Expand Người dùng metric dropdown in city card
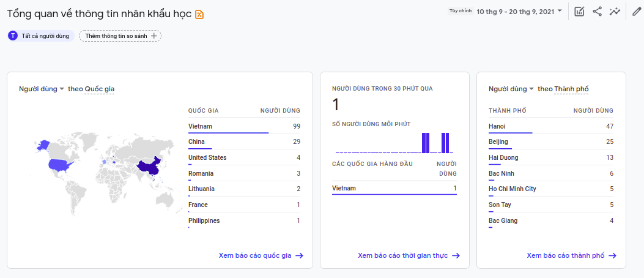The image size is (644, 278). [511, 89]
